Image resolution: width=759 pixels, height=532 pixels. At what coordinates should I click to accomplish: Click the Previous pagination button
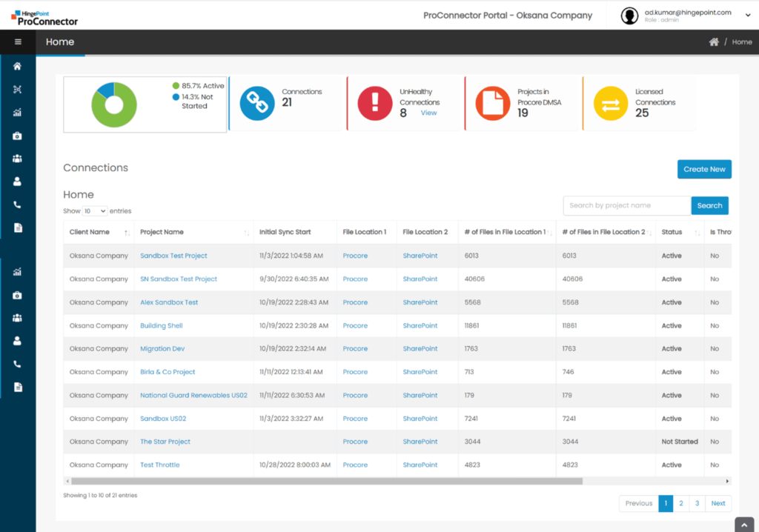(x=639, y=503)
